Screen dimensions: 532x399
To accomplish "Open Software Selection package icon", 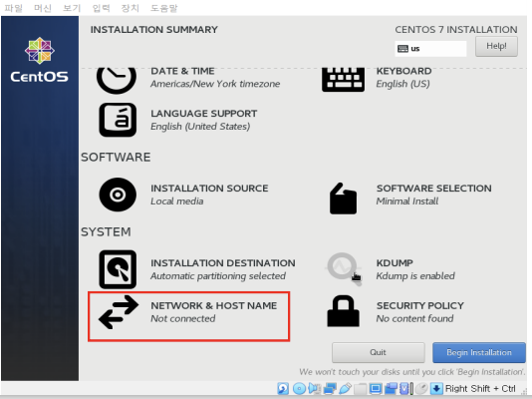I will [x=343, y=199].
